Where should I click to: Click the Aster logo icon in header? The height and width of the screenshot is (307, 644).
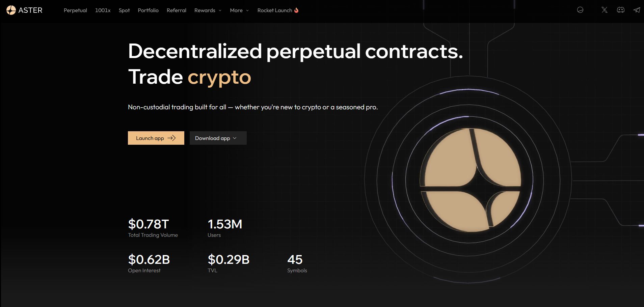click(x=11, y=10)
